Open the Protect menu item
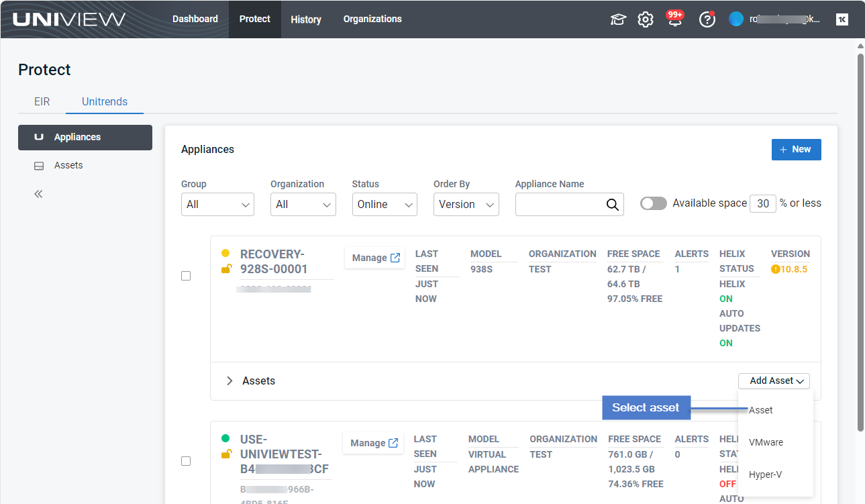865x504 pixels. [x=255, y=19]
